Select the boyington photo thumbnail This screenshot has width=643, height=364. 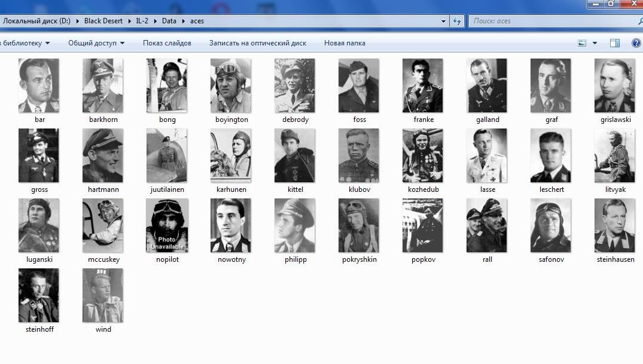tap(231, 85)
